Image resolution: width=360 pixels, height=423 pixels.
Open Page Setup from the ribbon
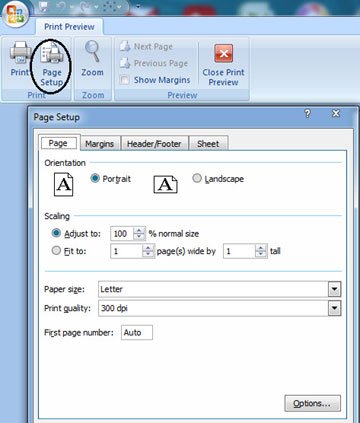(x=52, y=63)
